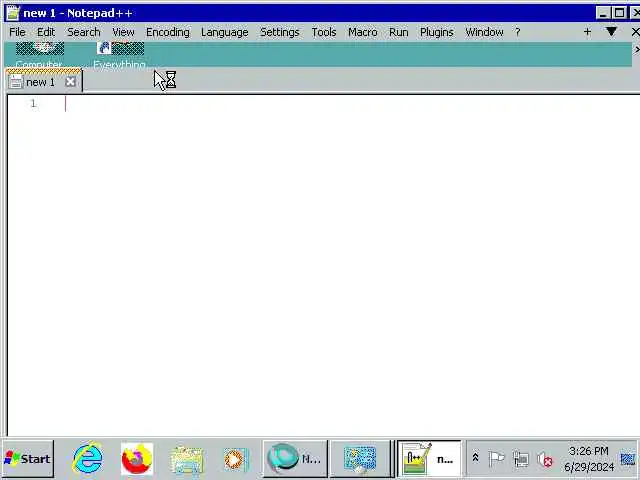Open the Macro menu

[x=362, y=32]
